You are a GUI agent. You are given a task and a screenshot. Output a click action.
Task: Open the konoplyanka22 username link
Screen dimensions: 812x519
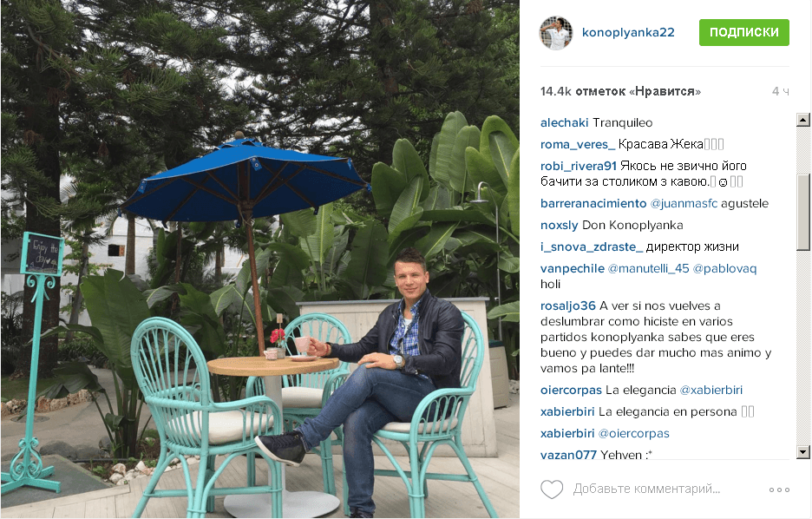628,32
